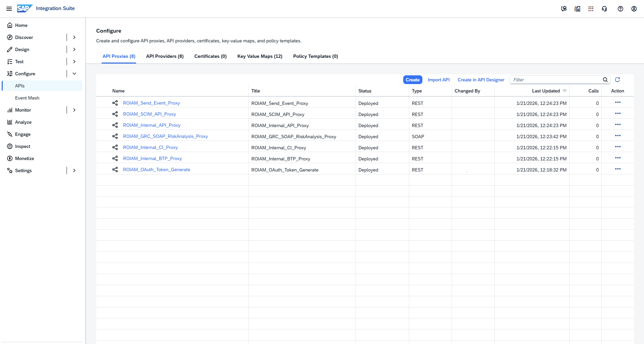The height and width of the screenshot is (344, 644).
Task: Click the refresh icon beside Filter
Action: point(617,80)
